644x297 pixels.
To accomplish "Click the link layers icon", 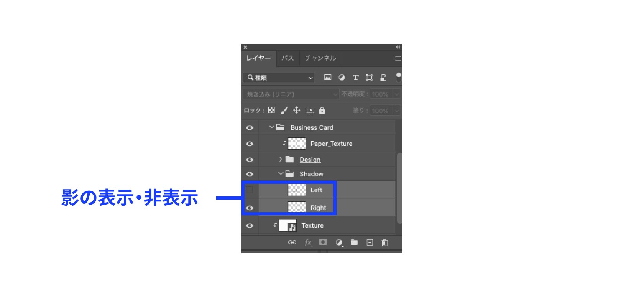I will pyautogui.click(x=292, y=243).
